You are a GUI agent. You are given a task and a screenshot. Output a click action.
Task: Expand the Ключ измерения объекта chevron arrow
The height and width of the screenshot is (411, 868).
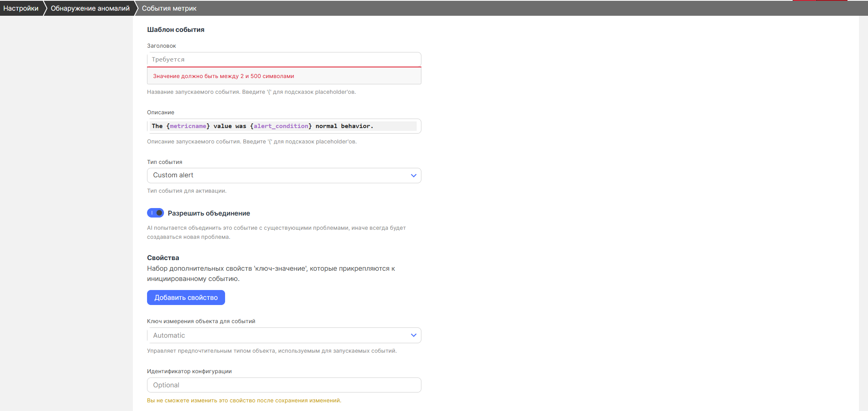(414, 335)
